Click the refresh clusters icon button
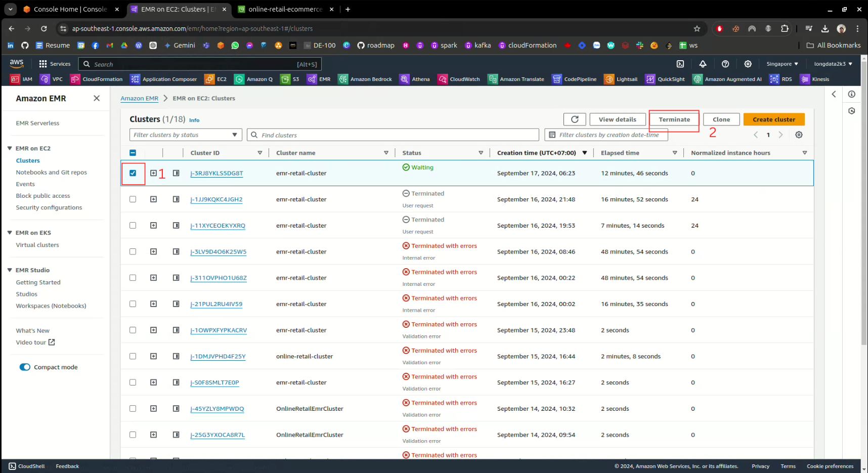868x473 pixels. 575,119
